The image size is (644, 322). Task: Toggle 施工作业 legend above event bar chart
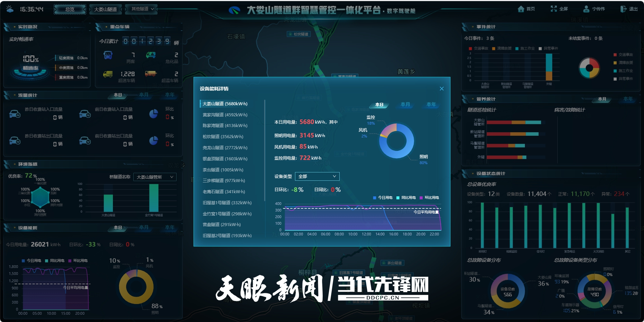tap(525, 48)
